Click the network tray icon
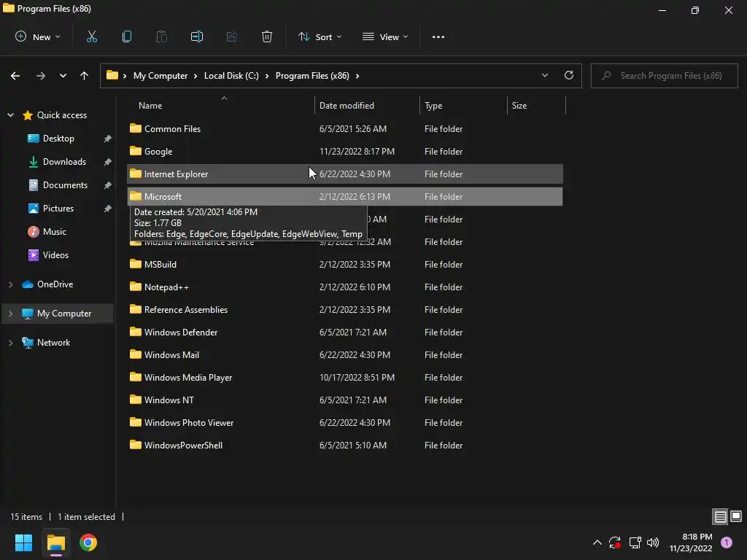The image size is (747, 560). pyautogui.click(x=635, y=542)
